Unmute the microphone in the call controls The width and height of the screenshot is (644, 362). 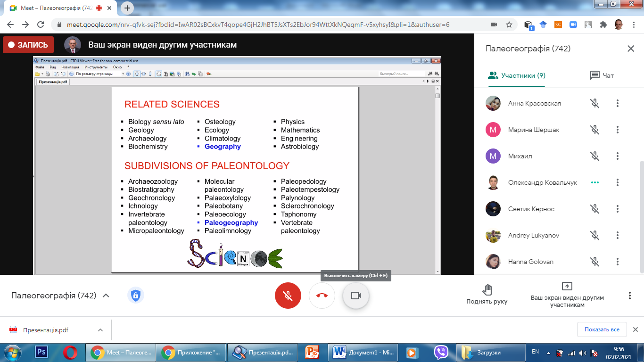pos(288,296)
